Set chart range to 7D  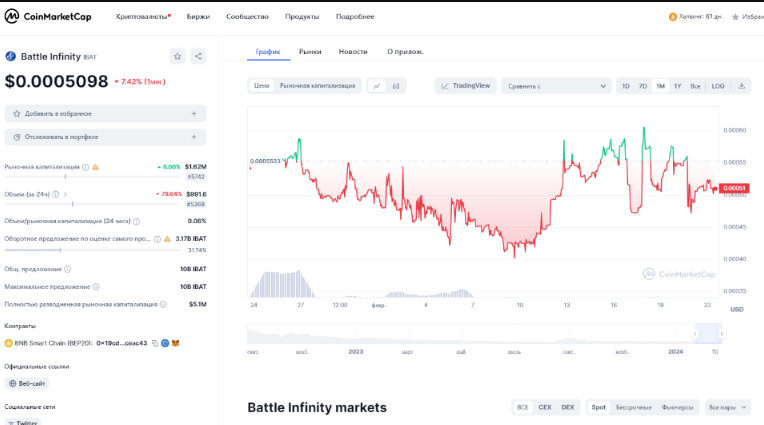pos(643,86)
